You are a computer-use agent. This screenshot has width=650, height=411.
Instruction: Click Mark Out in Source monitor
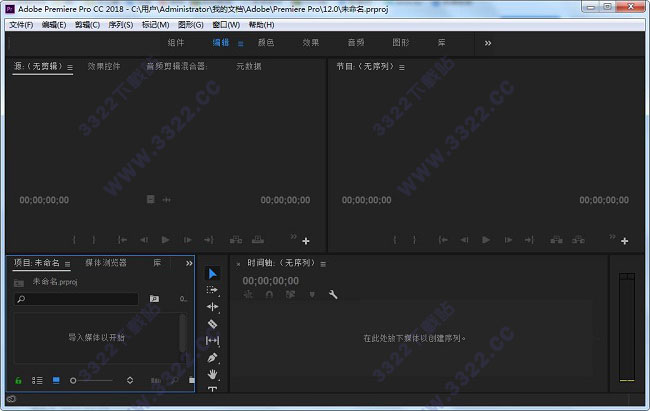pos(94,240)
